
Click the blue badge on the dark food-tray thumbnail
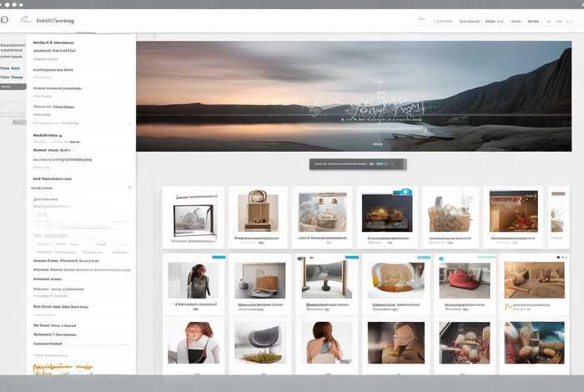tap(406, 192)
